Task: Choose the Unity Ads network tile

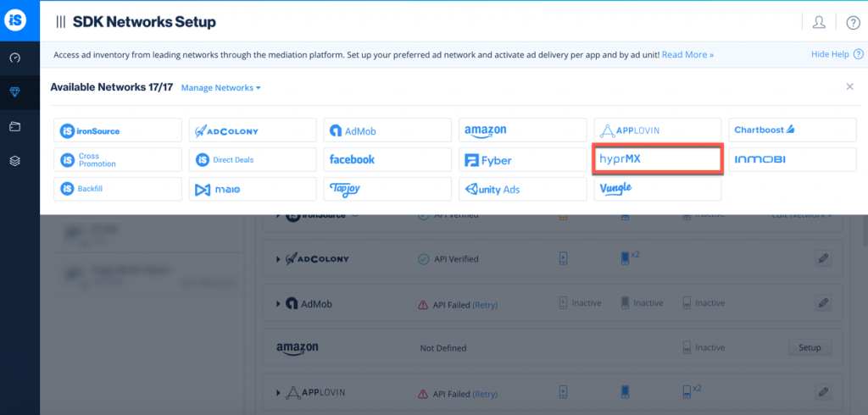Action: point(522,189)
